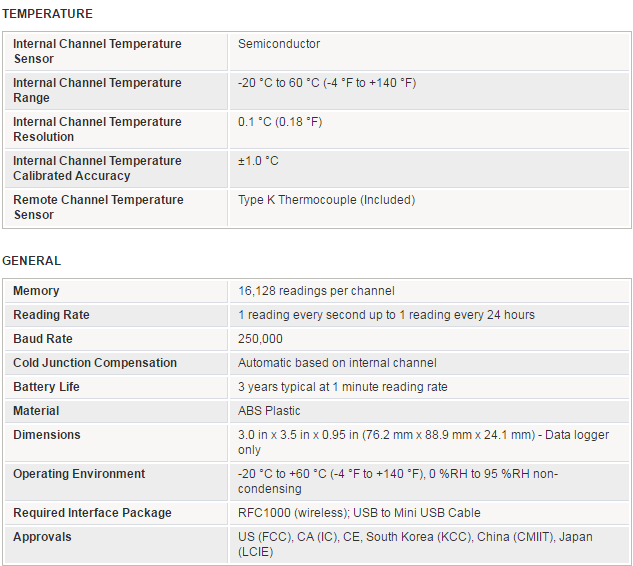Select the Approvals row label
The image size is (633, 566).
coord(42,537)
